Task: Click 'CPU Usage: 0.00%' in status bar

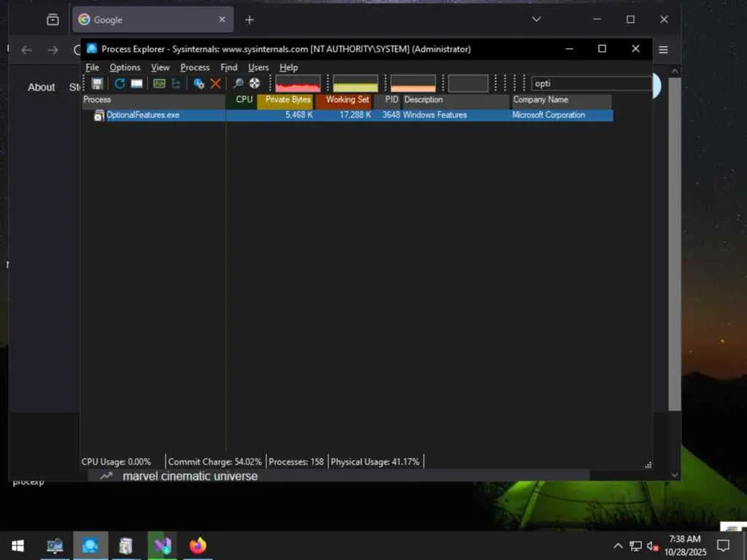Action: [x=116, y=462]
